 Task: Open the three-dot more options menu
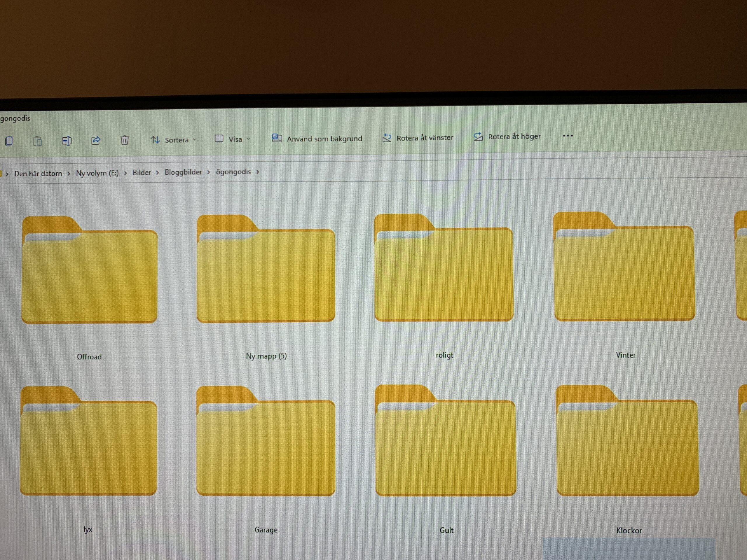[x=568, y=136]
